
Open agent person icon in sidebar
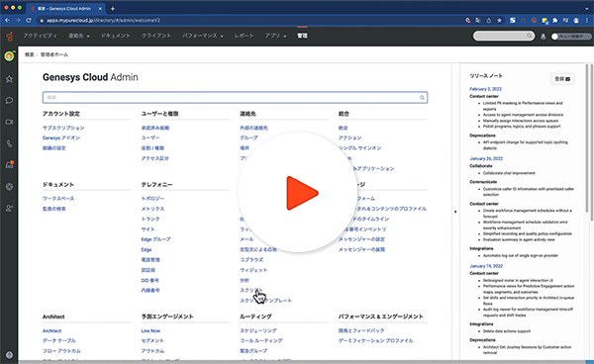coord(10,208)
